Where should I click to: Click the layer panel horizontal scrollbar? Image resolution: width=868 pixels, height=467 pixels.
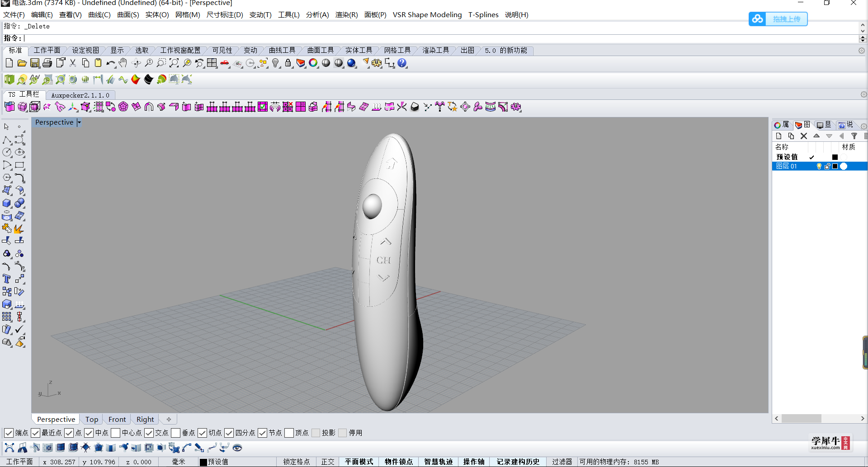(x=820, y=419)
